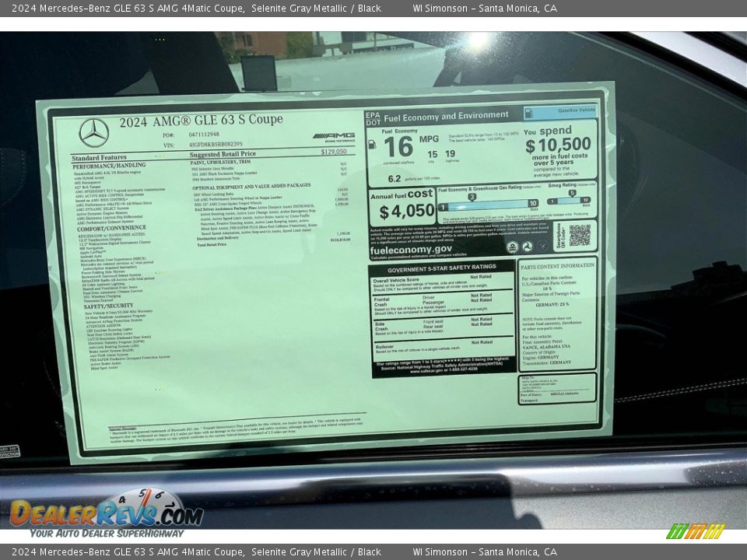Click the large '16' MPG figure

click(x=398, y=146)
